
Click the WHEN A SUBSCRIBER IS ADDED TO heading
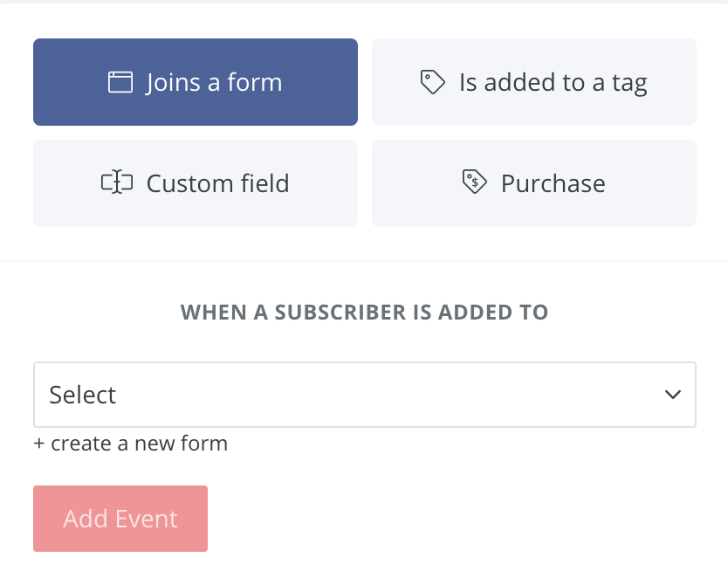tap(364, 312)
